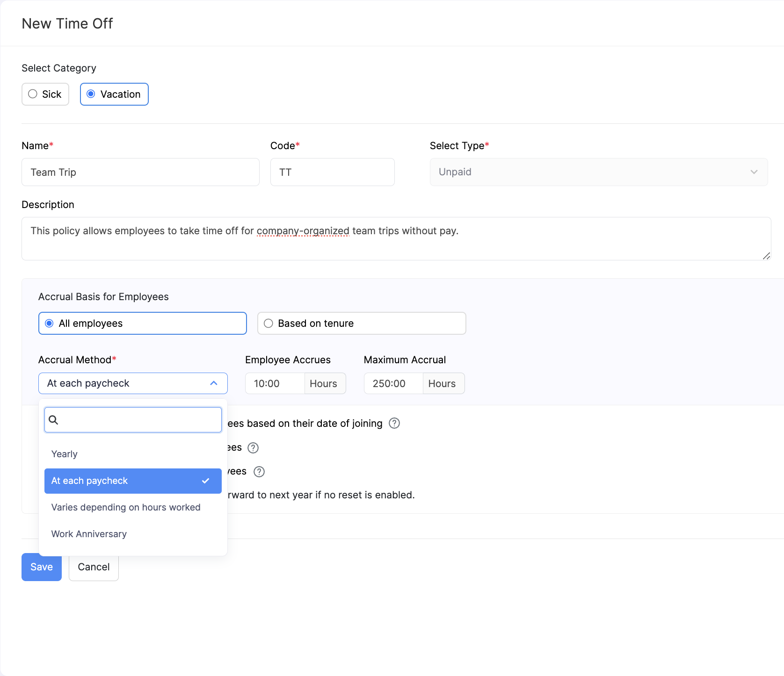
Task: Click the Name field containing Team Trip
Action: (x=140, y=172)
